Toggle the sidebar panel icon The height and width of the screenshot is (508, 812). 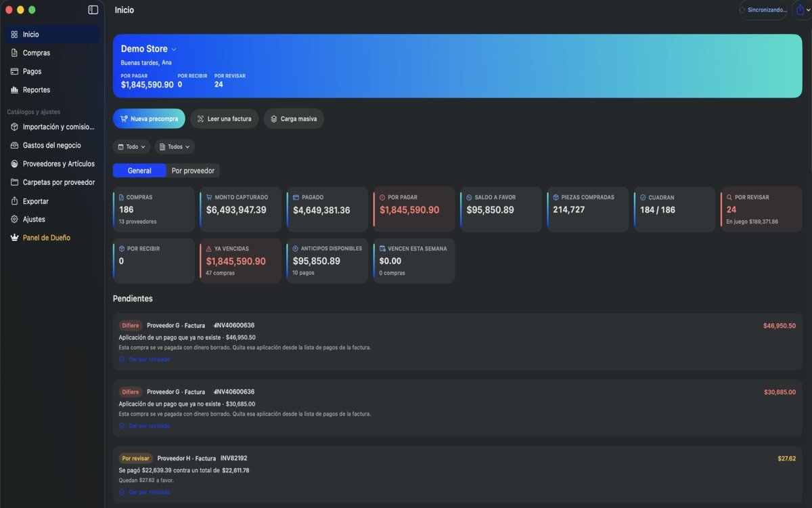point(93,10)
